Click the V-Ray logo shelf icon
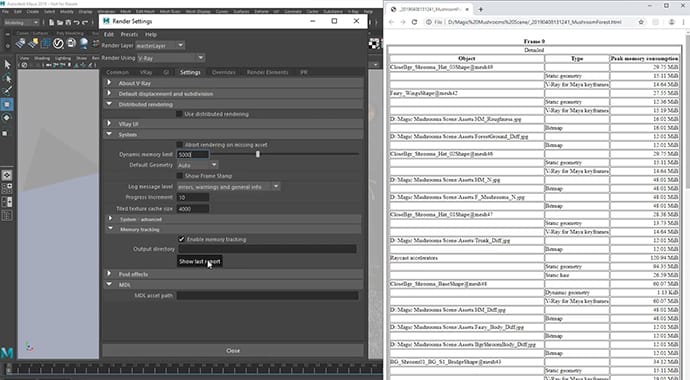The height and width of the screenshot is (380, 690). click(x=58, y=43)
